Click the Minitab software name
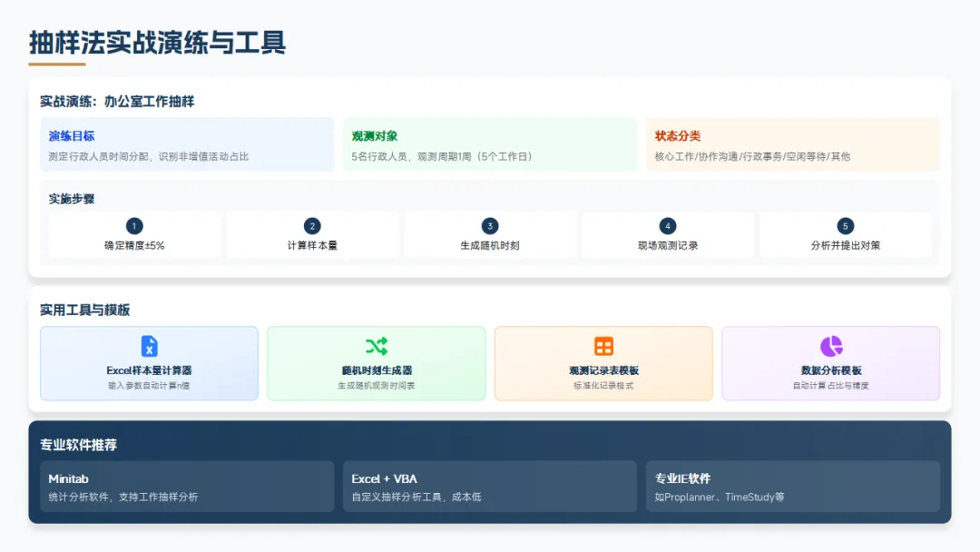The width and height of the screenshot is (980, 552). point(68,478)
